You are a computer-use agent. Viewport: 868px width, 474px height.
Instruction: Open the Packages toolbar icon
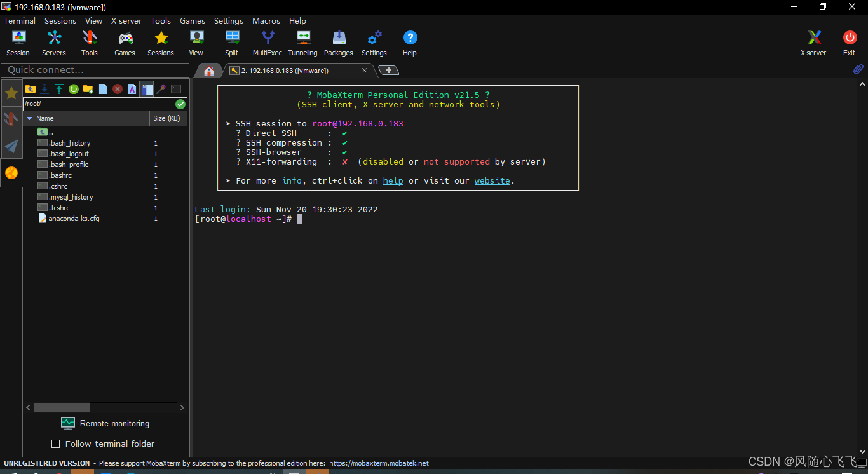tap(339, 43)
